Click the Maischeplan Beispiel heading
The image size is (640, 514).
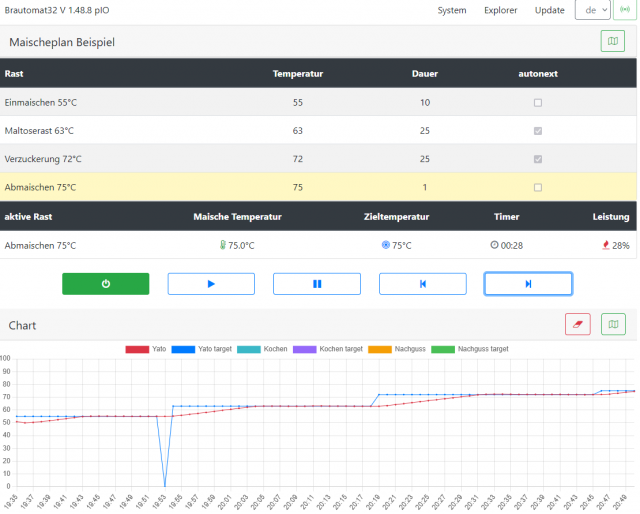coord(62,42)
